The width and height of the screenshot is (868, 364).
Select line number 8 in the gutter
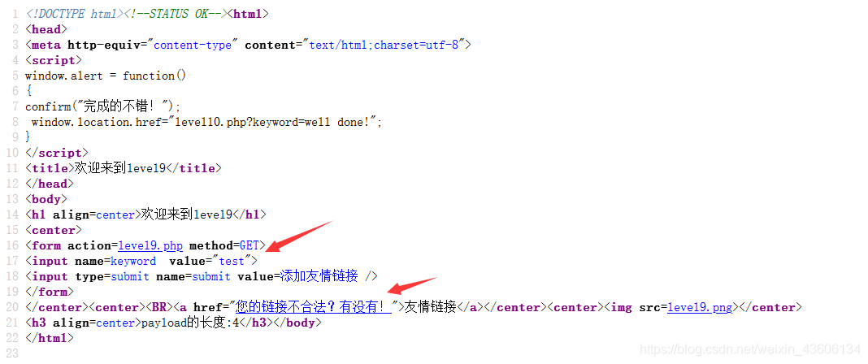16,122
